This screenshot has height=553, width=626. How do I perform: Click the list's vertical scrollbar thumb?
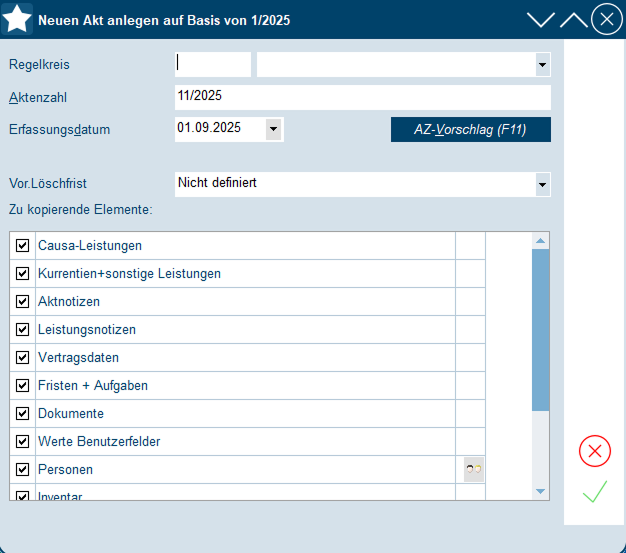click(540, 330)
